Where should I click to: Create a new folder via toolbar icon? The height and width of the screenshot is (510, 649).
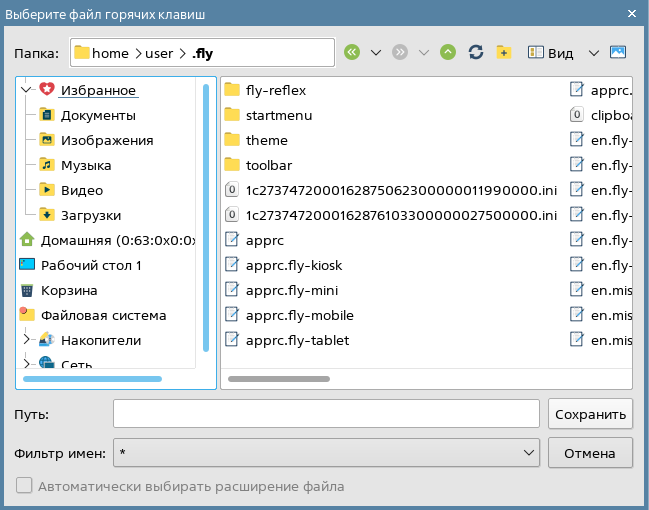coord(504,53)
